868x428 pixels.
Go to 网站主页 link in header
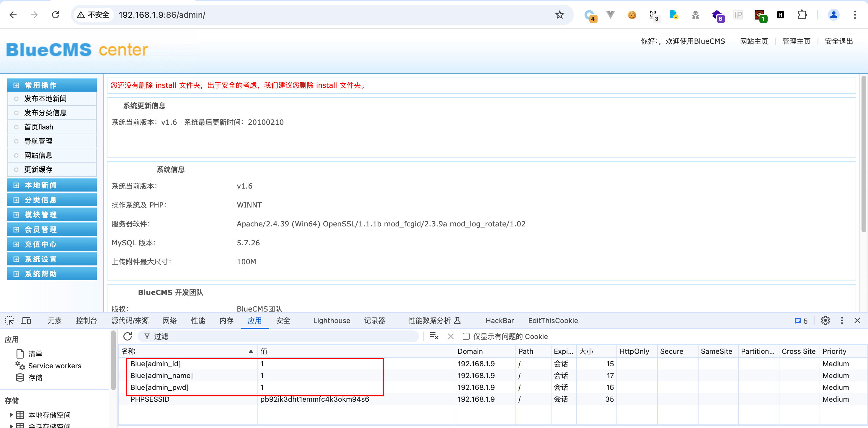(754, 41)
